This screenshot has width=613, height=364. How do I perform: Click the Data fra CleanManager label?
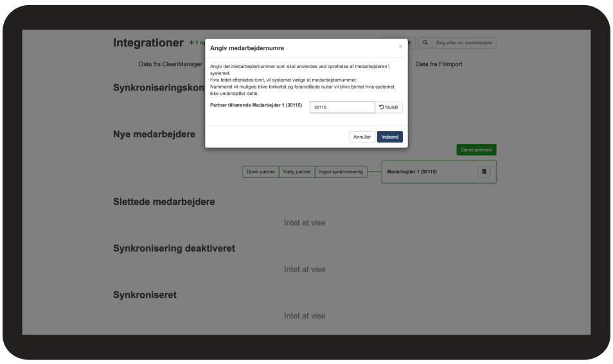pos(170,64)
